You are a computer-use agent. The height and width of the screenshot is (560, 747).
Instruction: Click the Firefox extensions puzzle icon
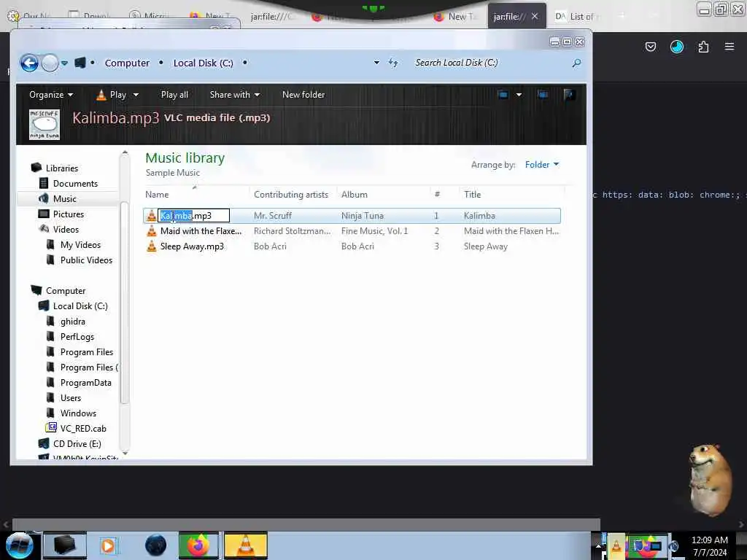pos(703,47)
